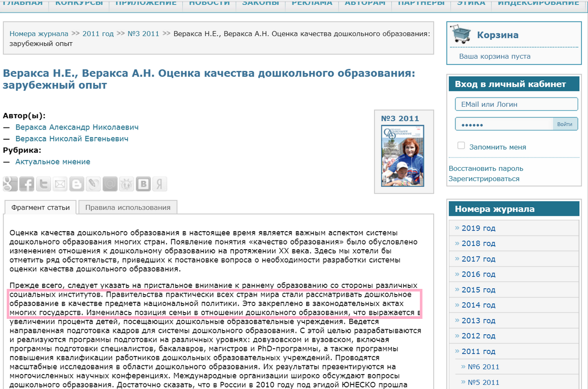Viewport: 588px width, 389px height.
Task: Select the 'Фрагмент статьи' tab
Action: [41, 207]
